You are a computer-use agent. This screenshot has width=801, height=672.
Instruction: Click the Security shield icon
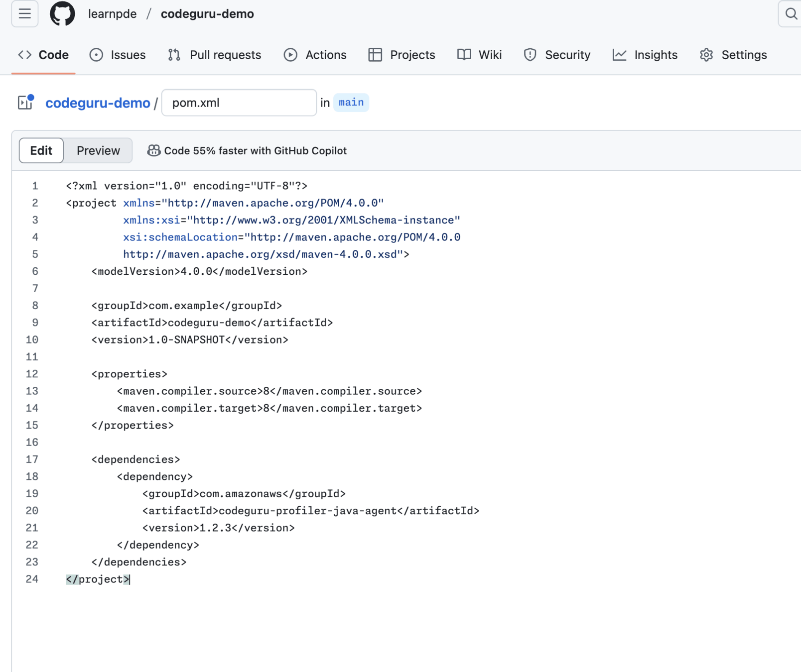530,55
